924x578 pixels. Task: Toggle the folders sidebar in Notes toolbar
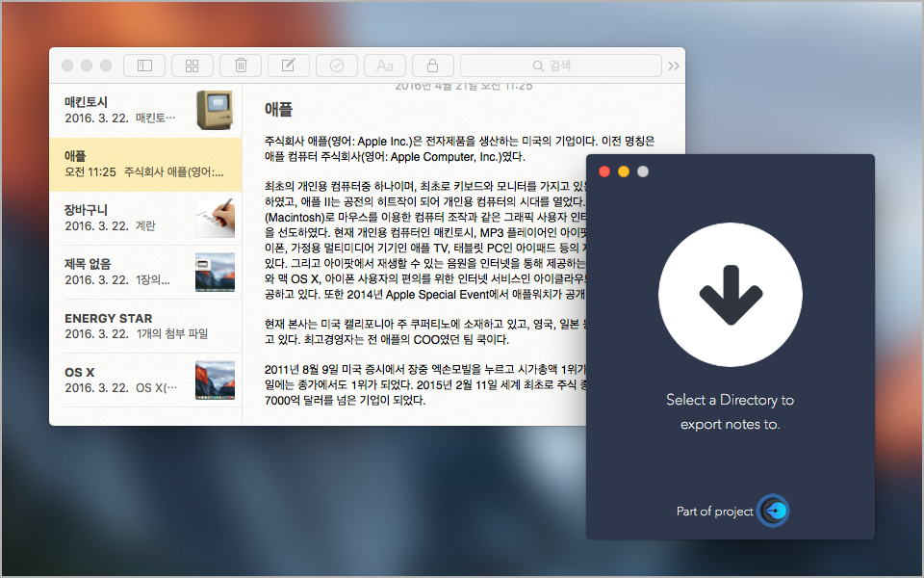point(144,66)
